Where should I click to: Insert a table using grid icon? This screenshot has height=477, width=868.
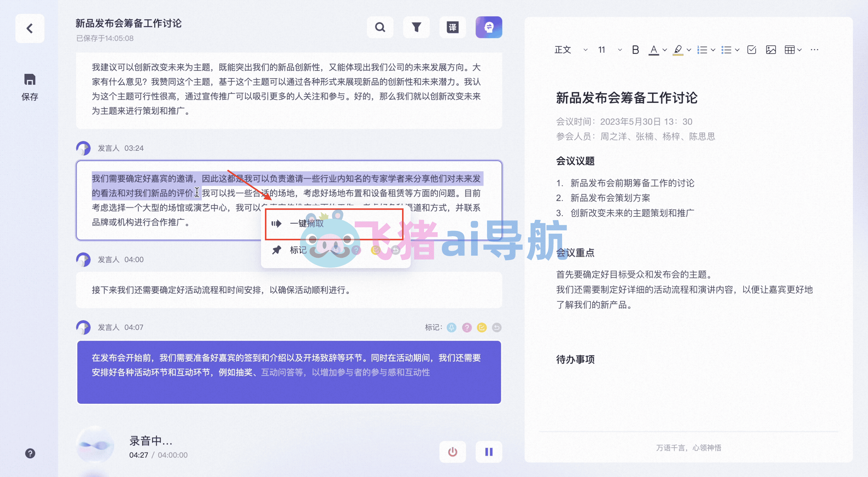coord(790,50)
